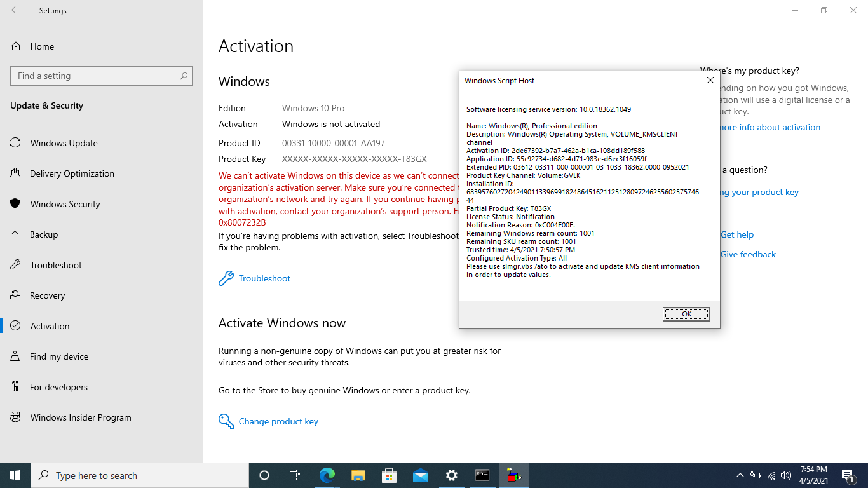
Task: Show hidden system tray icons
Action: (x=740, y=475)
